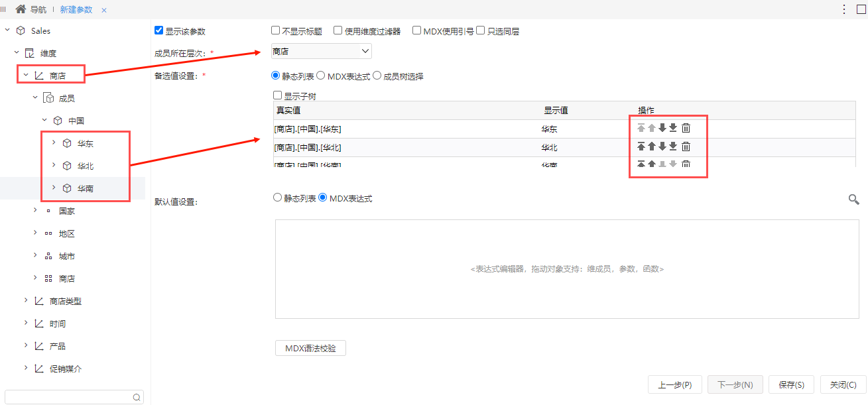This screenshot has width=868, height=405.
Task: Click the 真实值 column header
Action: tap(288, 110)
